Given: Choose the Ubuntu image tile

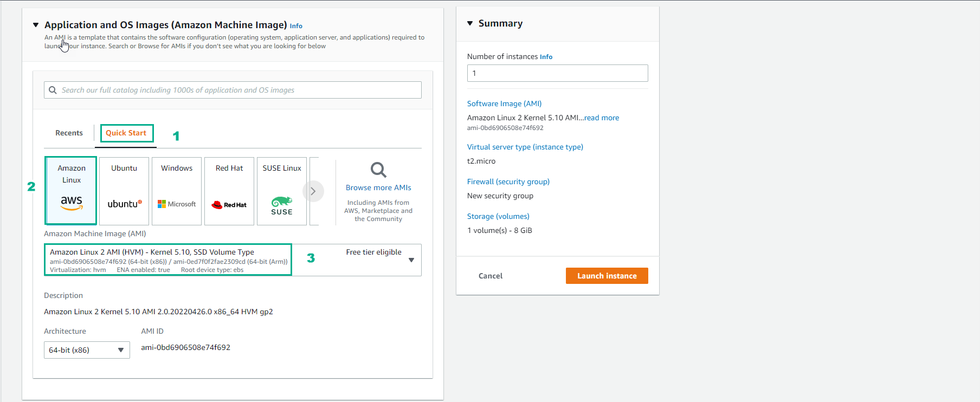Looking at the screenshot, I should click(124, 191).
